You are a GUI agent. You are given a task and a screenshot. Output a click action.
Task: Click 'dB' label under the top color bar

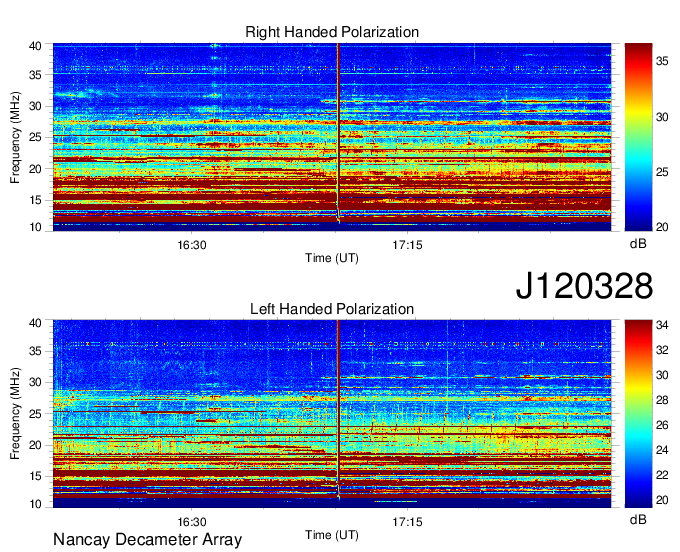click(x=638, y=244)
